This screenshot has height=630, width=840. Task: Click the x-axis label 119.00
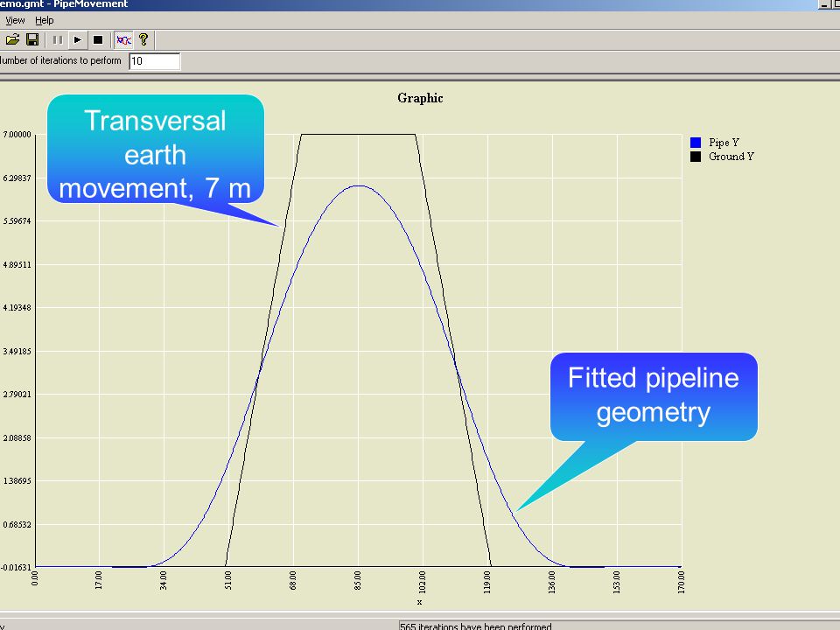click(x=487, y=583)
